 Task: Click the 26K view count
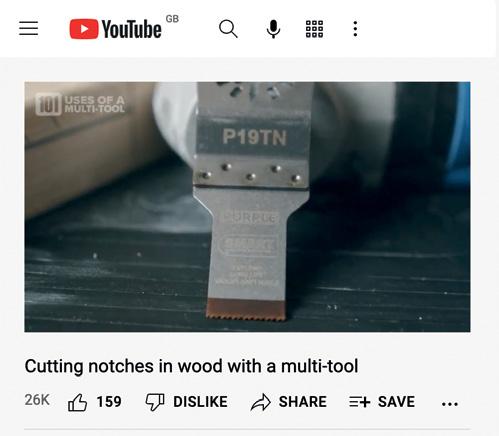pos(37,400)
